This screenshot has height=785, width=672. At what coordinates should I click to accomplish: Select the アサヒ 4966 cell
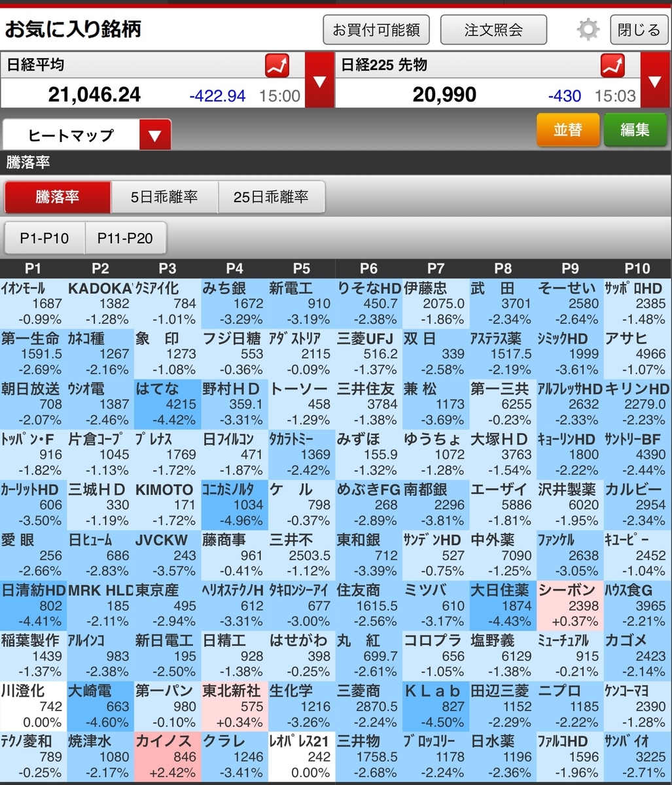tap(637, 354)
